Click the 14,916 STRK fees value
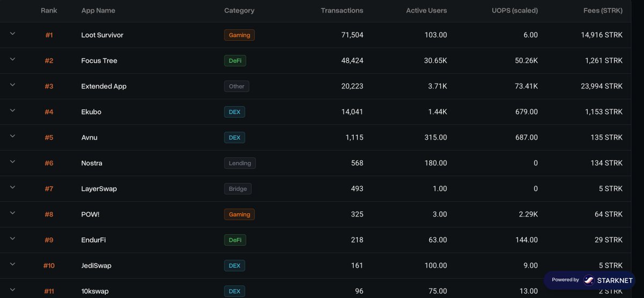 pos(602,35)
